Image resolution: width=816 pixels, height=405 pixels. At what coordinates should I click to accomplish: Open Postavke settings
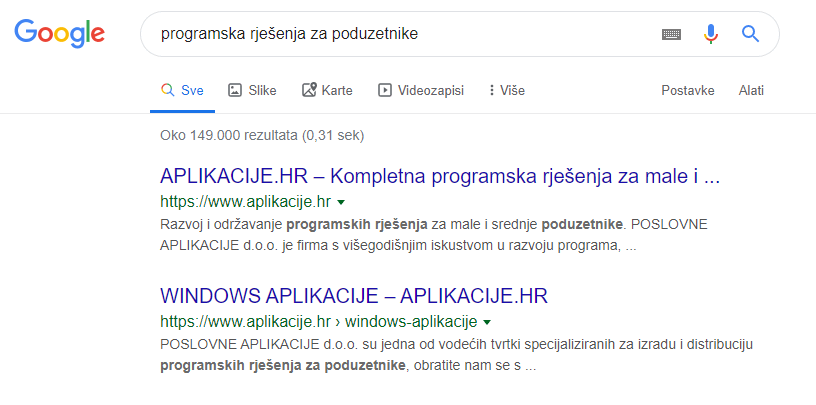[x=687, y=91]
